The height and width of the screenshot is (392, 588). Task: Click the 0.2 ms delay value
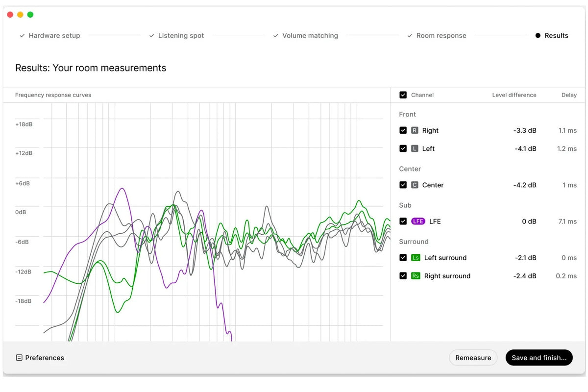566,276
